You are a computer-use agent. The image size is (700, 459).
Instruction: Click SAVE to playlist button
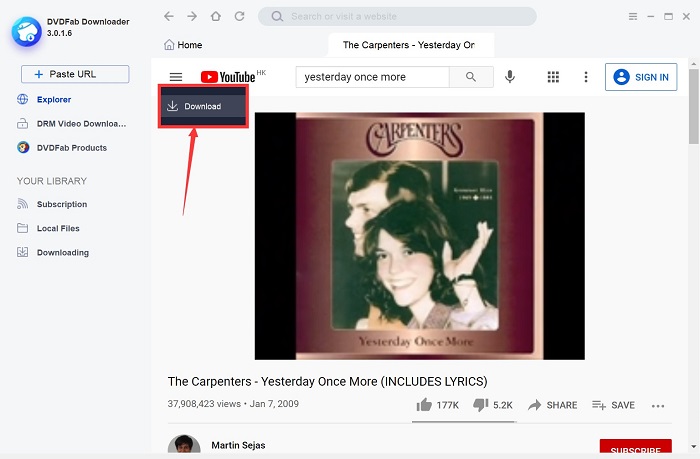(x=613, y=405)
